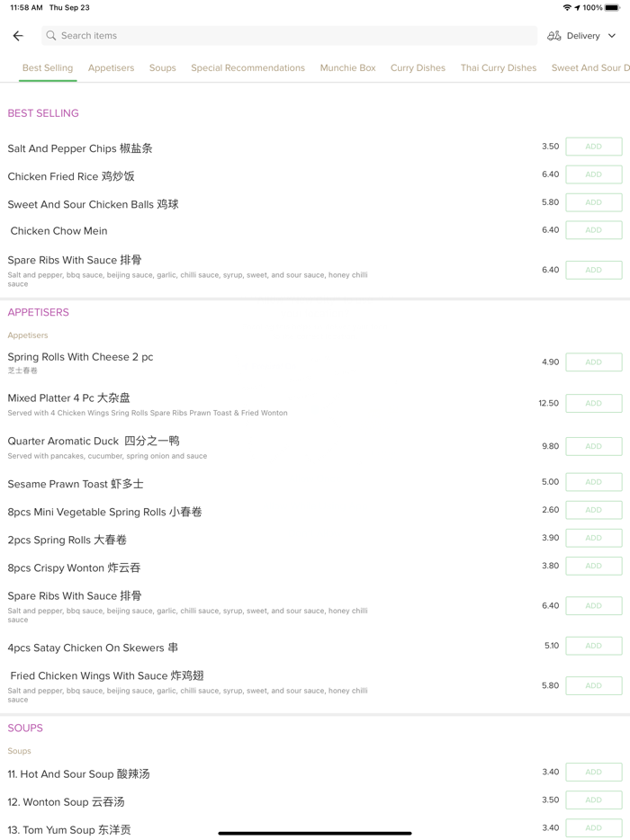The image size is (630, 840).
Task: Click the search magnifier icon
Action: pos(51,36)
